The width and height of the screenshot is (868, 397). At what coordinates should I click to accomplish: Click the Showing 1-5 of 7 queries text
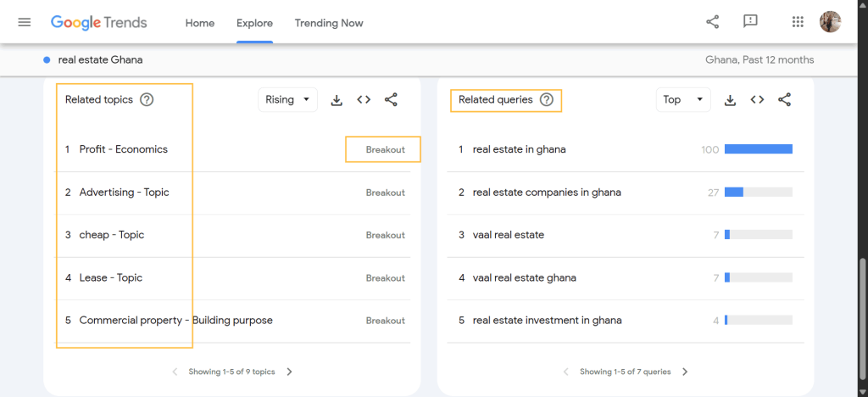tap(625, 372)
